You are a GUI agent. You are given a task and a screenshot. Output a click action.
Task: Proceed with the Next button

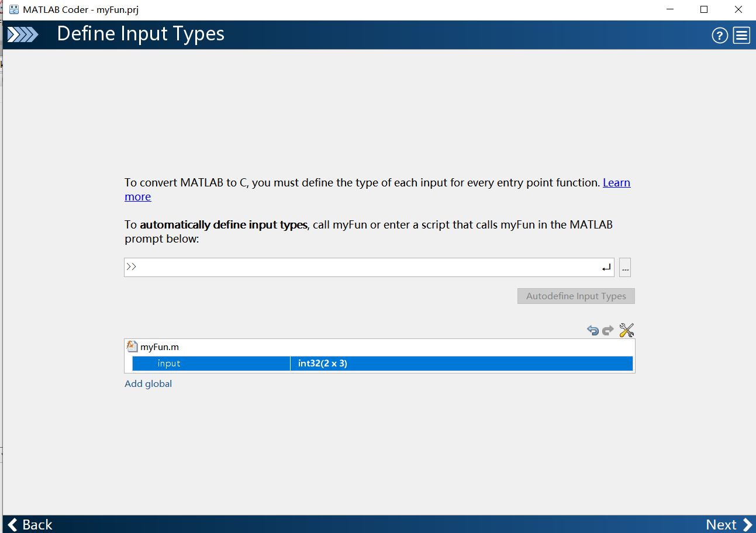click(x=729, y=524)
